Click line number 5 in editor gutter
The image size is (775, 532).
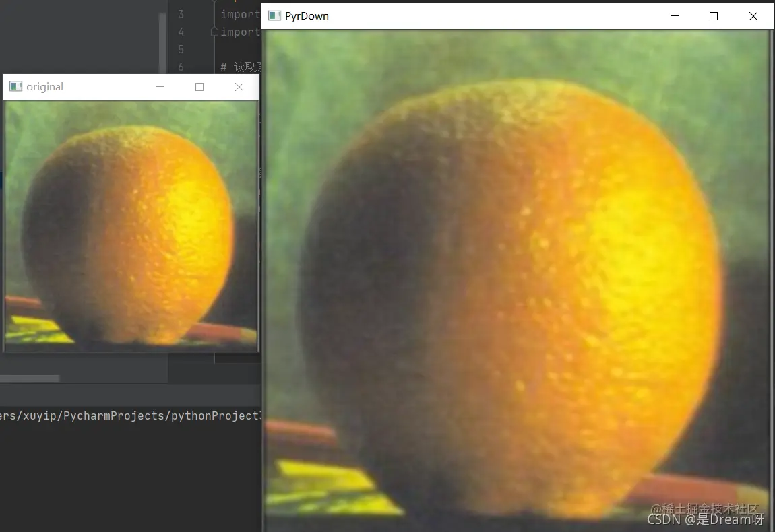click(x=181, y=49)
